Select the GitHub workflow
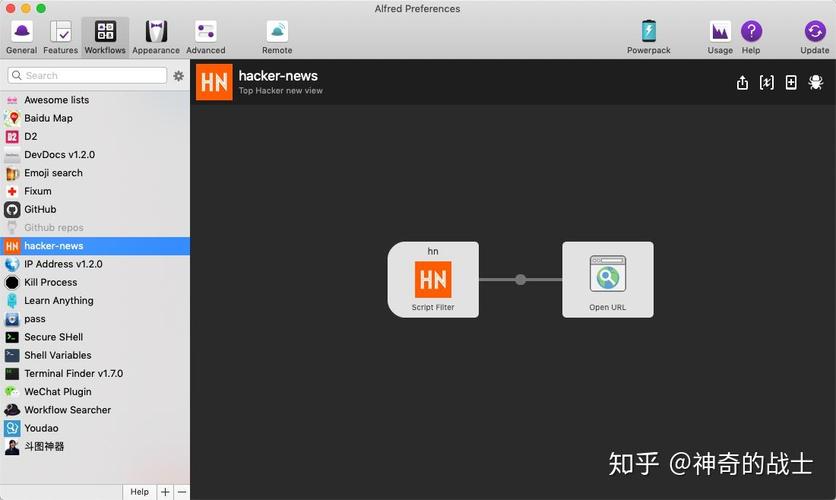This screenshot has height=500, width=836. 95,209
